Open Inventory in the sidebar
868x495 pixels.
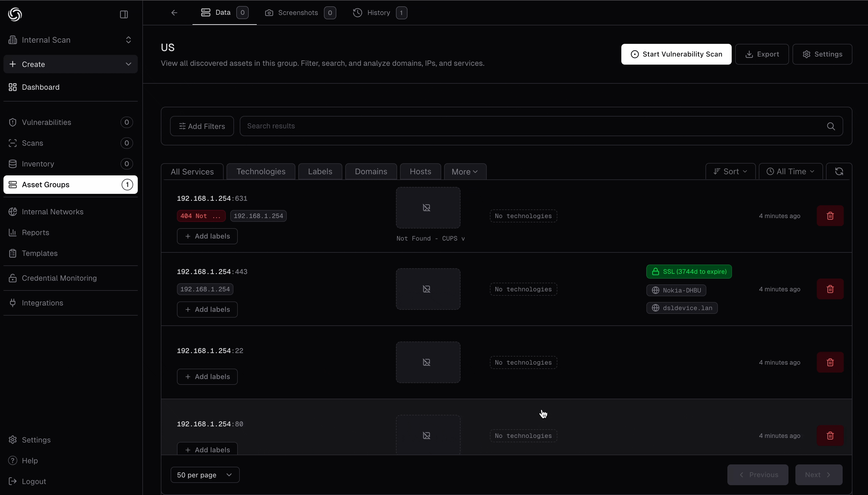point(70,164)
